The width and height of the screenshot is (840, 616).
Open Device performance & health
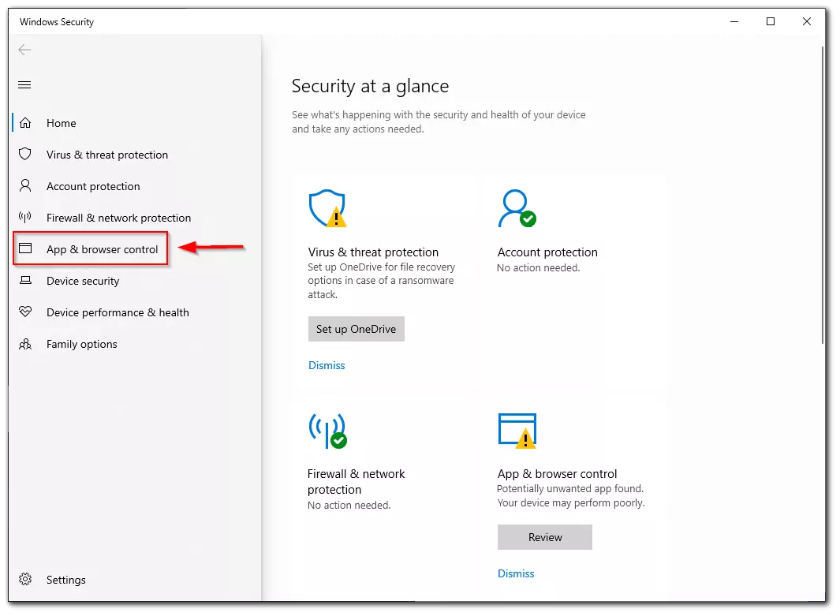pos(118,313)
